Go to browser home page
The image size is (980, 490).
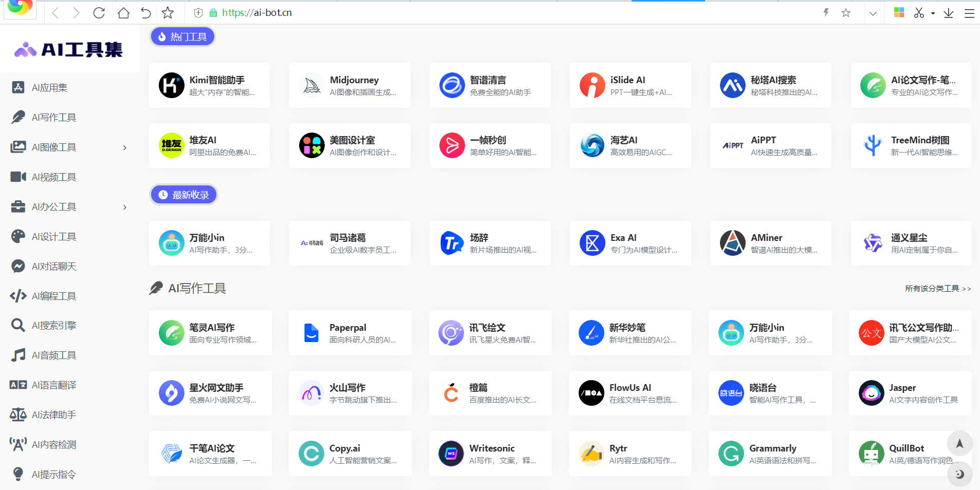tap(123, 13)
